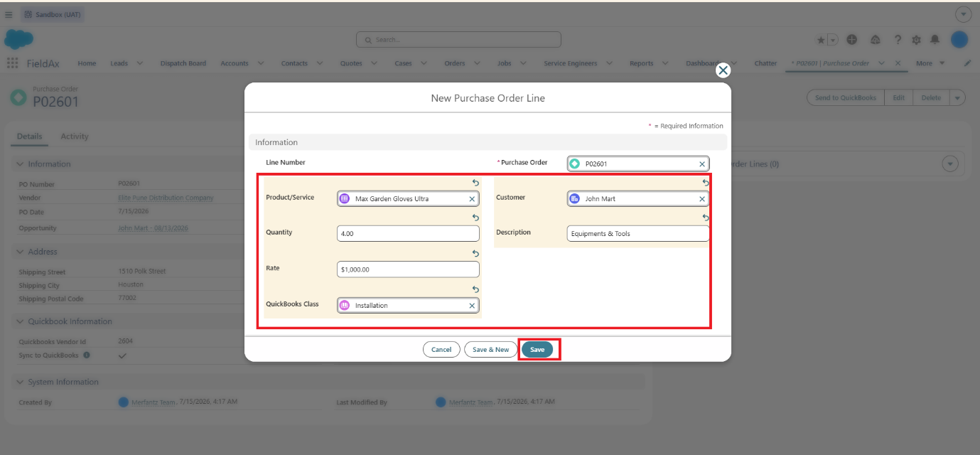Open the App Launcher grid icon
This screenshot has width=980, height=455.
12,63
